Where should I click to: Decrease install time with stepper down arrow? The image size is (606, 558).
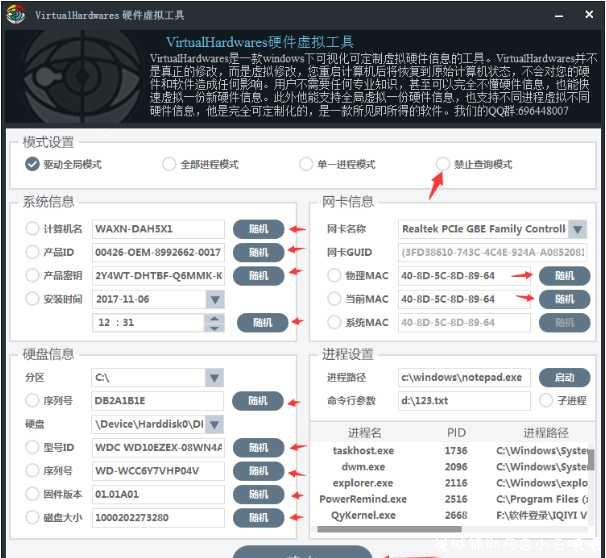(x=214, y=327)
